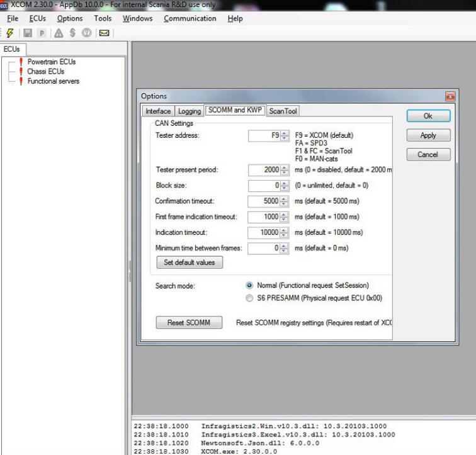Close the Options dialog with red X
Image resolution: width=476 pixels, height=455 pixels.
coord(450,96)
